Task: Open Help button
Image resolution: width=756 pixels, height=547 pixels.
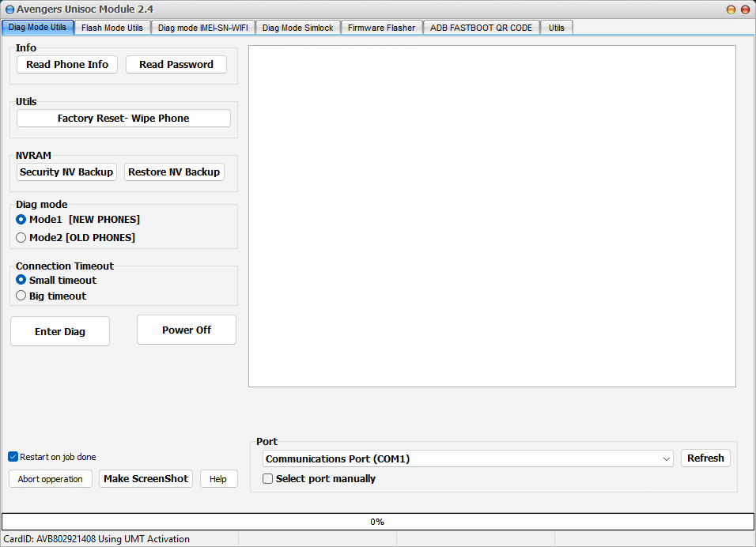Action: (219, 479)
